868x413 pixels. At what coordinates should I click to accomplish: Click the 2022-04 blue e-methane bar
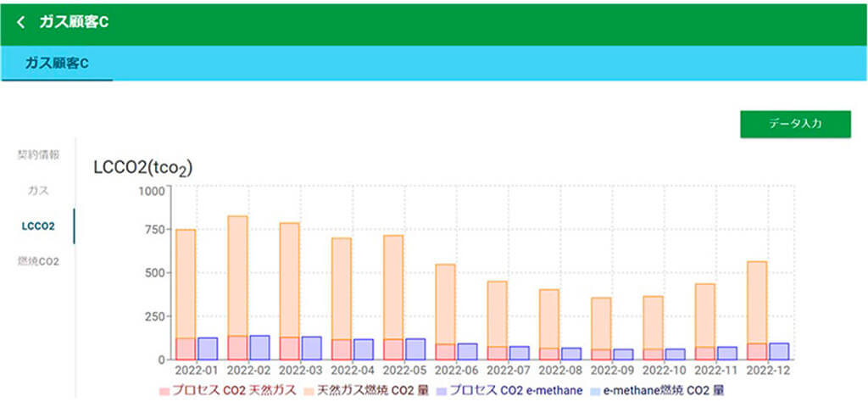pyautogui.click(x=363, y=349)
